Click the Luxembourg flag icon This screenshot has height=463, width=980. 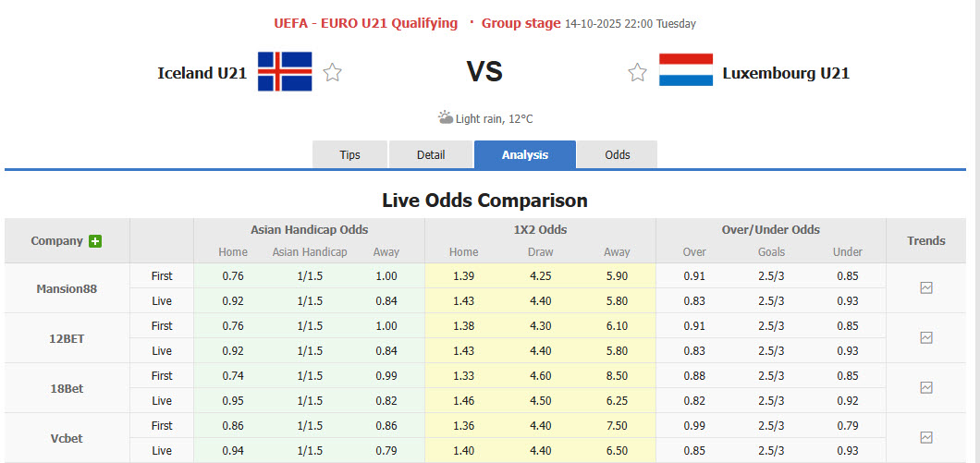click(x=686, y=71)
